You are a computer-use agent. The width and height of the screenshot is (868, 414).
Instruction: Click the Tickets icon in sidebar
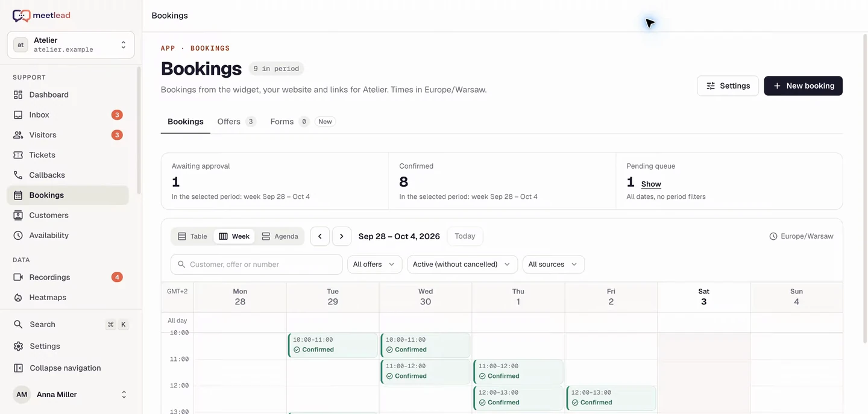coord(18,155)
